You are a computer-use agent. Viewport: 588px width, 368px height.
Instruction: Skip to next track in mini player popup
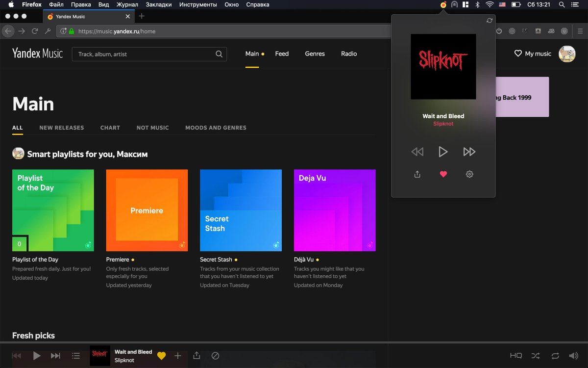click(x=469, y=152)
